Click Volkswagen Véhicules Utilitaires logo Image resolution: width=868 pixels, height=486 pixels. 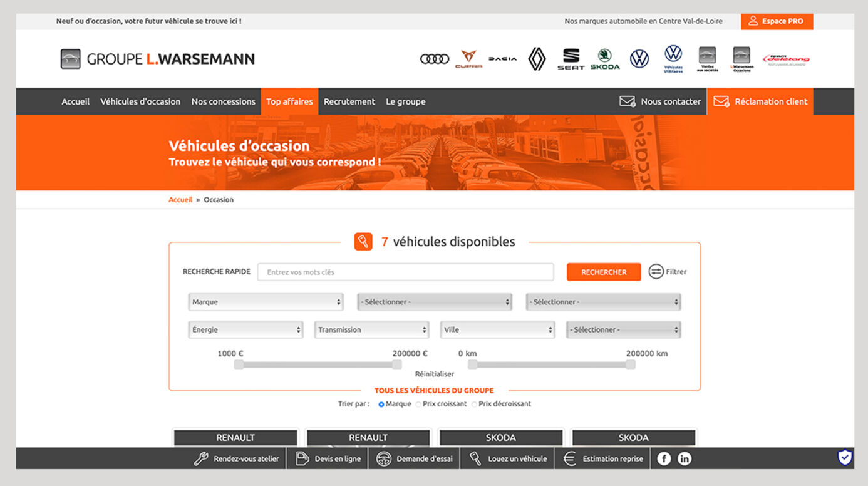pyautogui.click(x=673, y=59)
